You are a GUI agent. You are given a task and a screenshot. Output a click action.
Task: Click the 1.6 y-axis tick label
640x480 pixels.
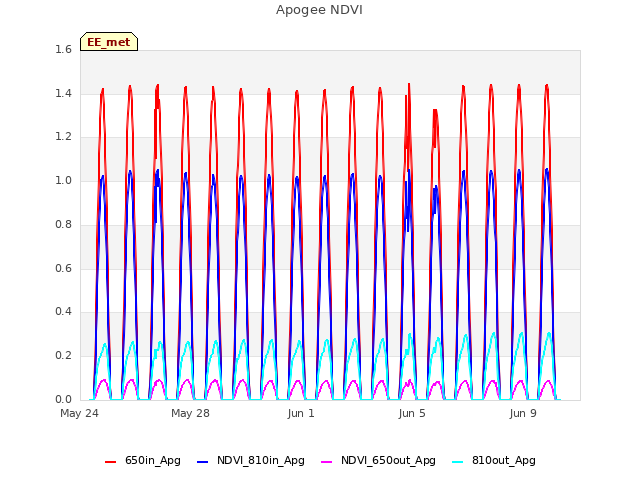(x=63, y=50)
